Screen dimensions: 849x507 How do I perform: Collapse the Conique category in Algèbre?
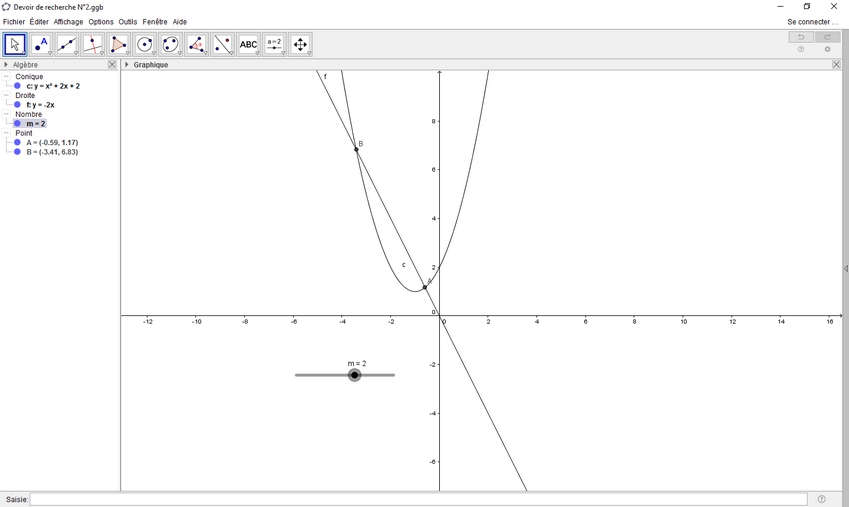[x=6, y=77]
